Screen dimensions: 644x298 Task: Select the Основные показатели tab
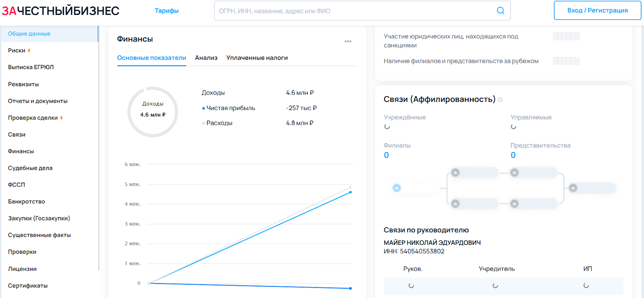[x=151, y=58]
